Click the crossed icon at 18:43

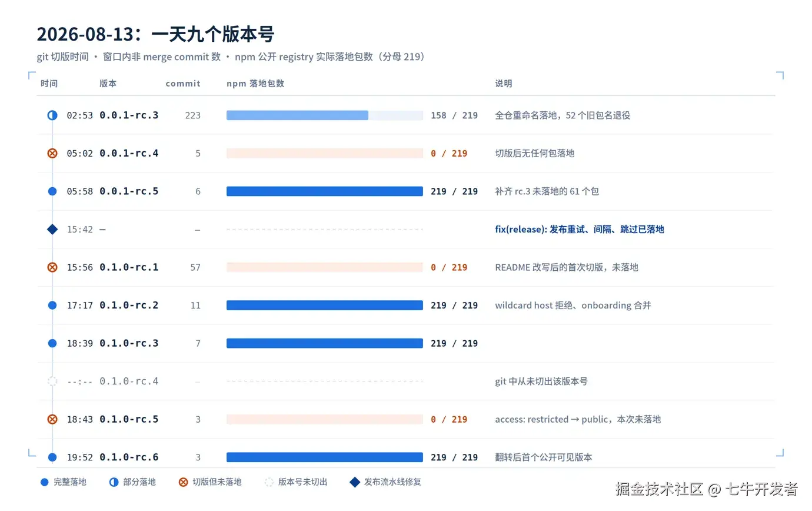tap(52, 419)
